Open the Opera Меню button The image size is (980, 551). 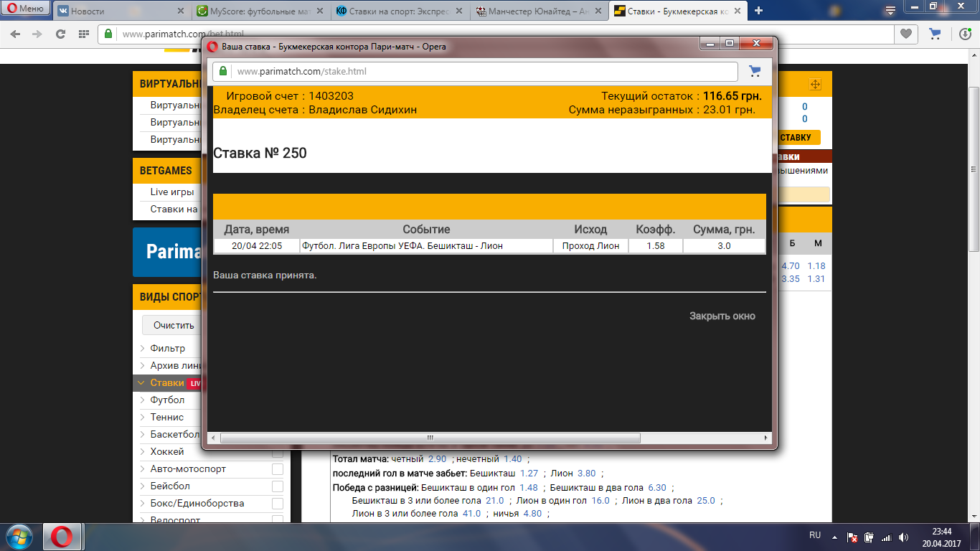[25, 9]
